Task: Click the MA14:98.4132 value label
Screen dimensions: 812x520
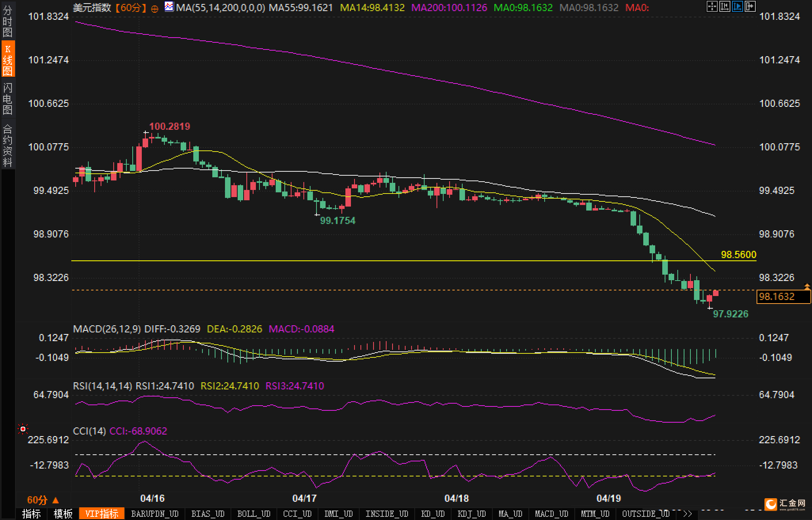Action: click(x=372, y=8)
